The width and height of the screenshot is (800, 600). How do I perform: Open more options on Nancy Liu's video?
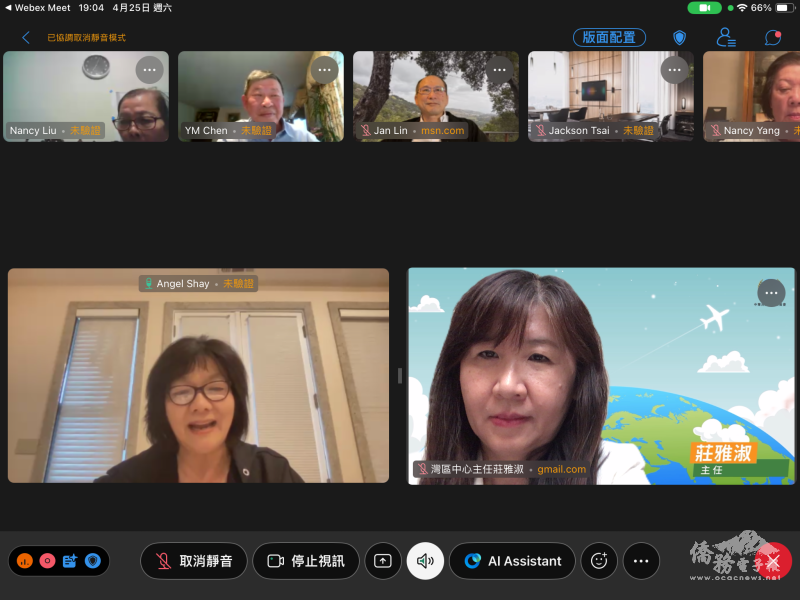[x=150, y=70]
